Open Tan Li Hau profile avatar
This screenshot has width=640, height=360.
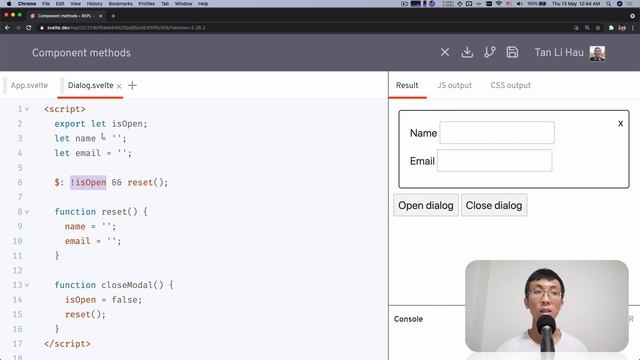(x=597, y=53)
